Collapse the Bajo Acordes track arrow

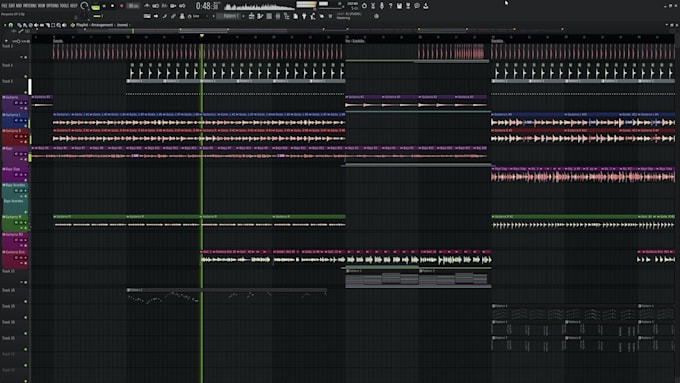pyautogui.click(x=3, y=185)
